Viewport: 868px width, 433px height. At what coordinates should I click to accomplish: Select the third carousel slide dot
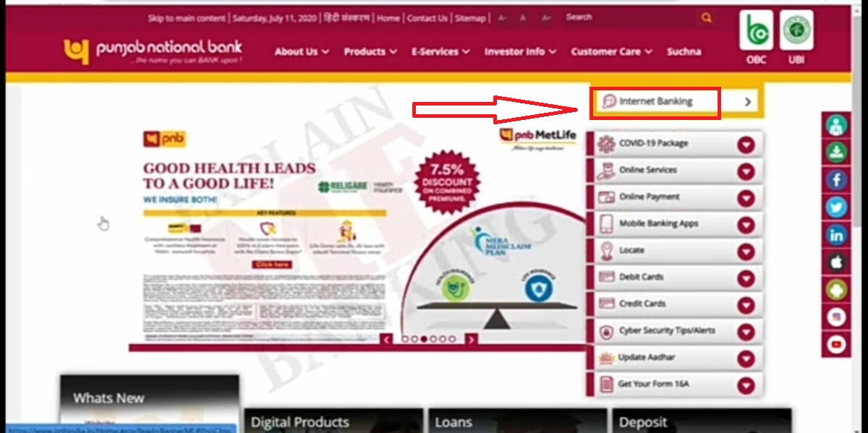(x=424, y=338)
